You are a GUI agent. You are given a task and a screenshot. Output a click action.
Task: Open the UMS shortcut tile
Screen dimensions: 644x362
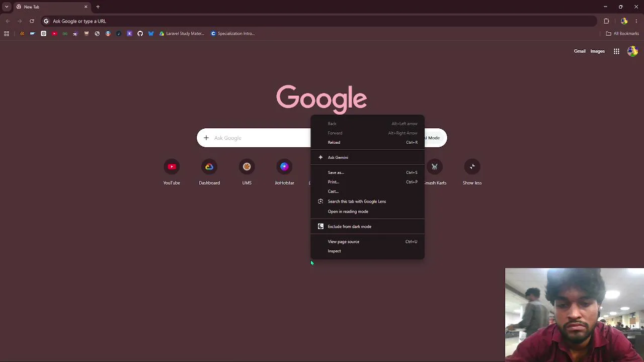point(247,172)
